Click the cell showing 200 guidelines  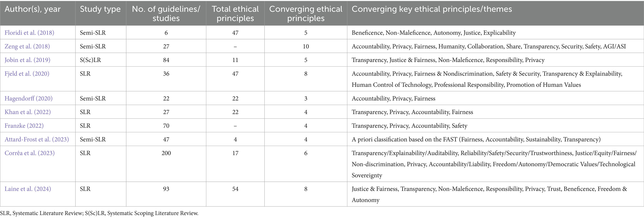point(166,153)
